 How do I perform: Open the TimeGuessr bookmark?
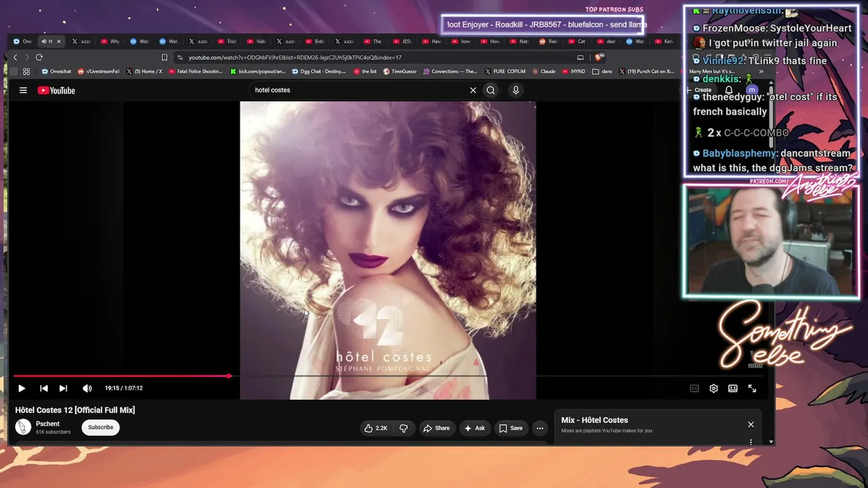tap(399, 71)
